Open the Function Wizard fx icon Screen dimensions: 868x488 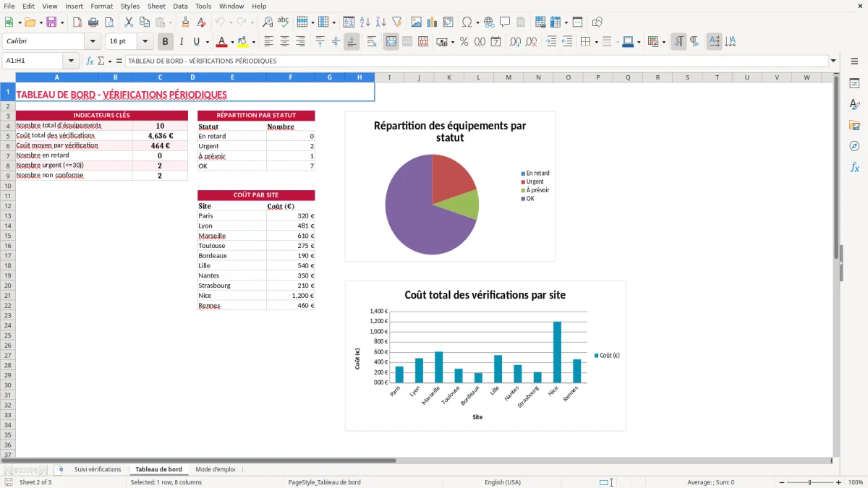tap(90, 61)
